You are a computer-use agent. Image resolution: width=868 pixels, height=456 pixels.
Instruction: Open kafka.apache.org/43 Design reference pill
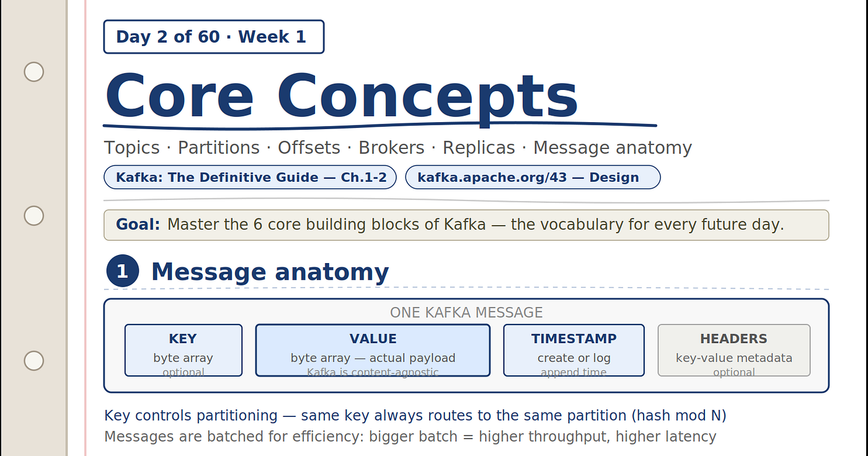tap(533, 177)
